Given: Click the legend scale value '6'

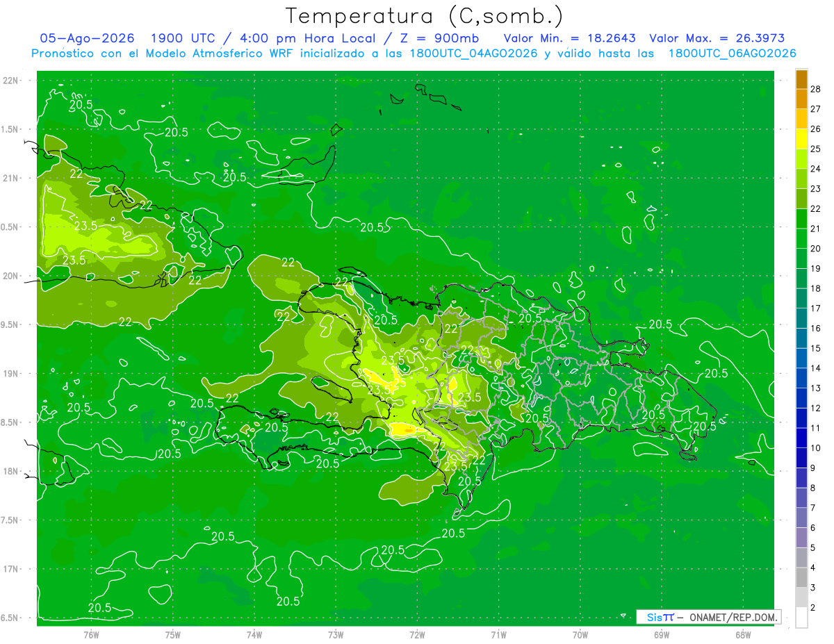Looking at the screenshot, I should (x=813, y=528).
